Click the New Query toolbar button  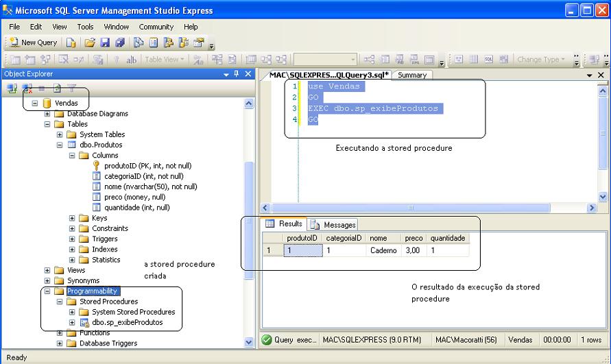point(33,43)
